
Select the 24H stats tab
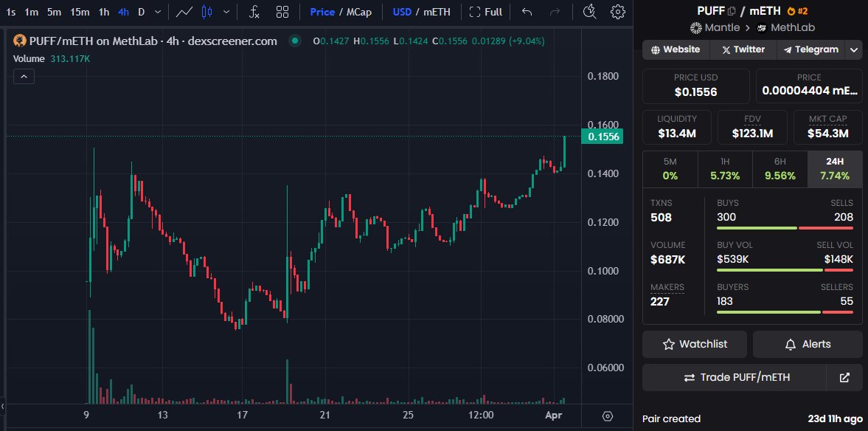pos(835,169)
